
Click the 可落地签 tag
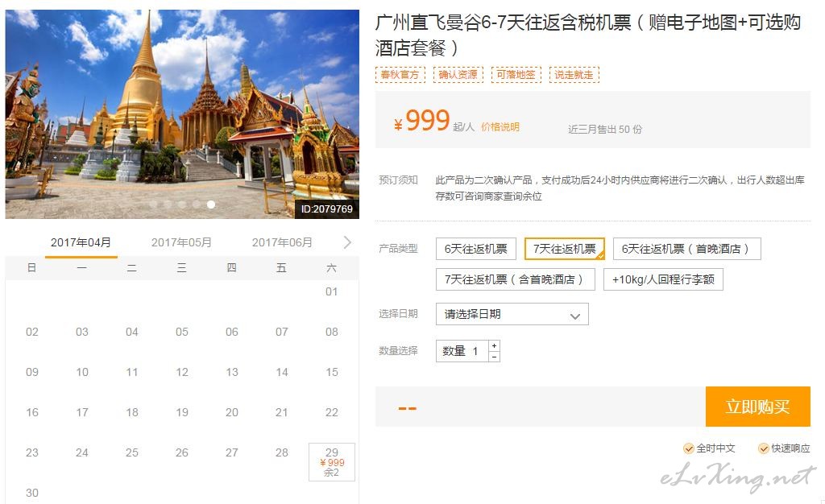point(516,75)
